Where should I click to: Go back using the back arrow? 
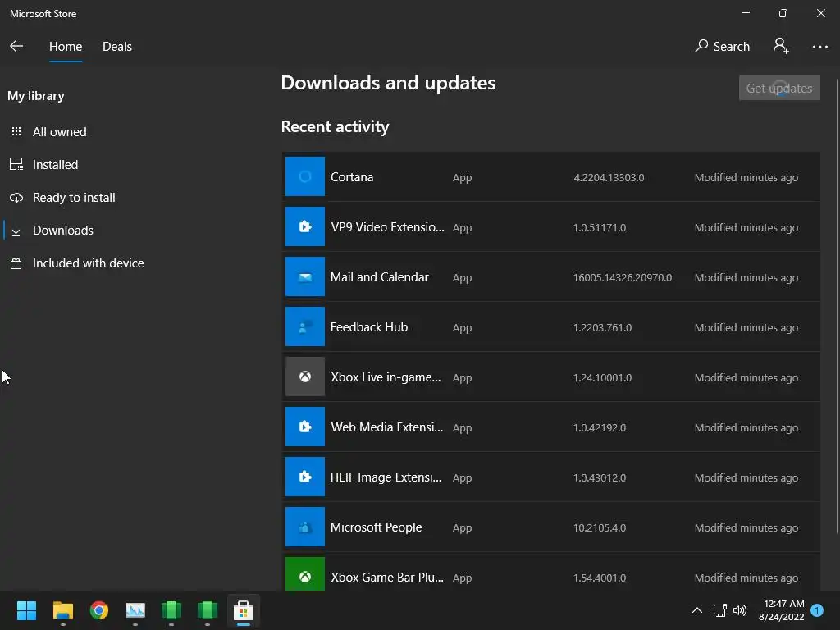[x=16, y=47]
